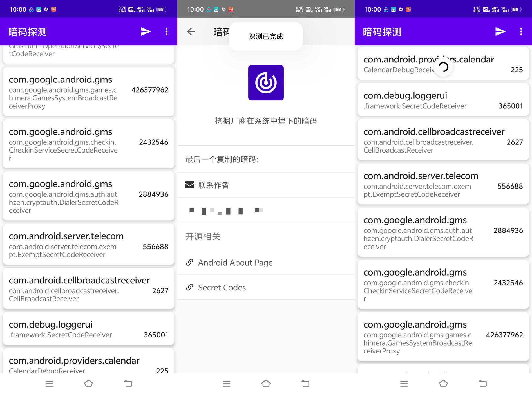Image resolution: width=532 pixels, height=394 pixels.
Task: Tap the home button in the right navigation bar
Action: [443, 383]
